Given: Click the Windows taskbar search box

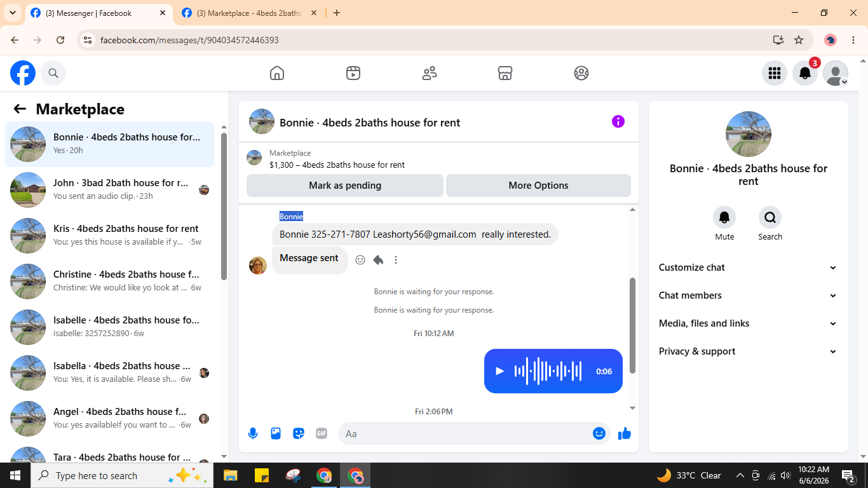Looking at the screenshot, I should [x=121, y=475].
